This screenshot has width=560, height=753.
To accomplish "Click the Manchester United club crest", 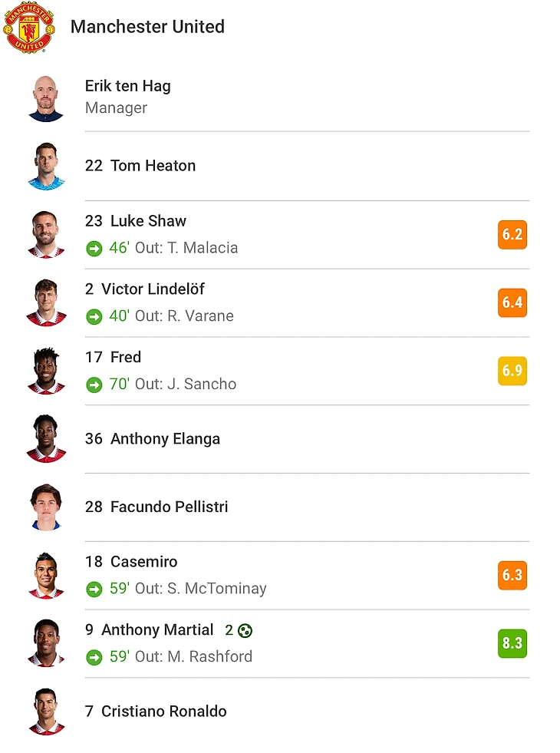I will tap(28, 27).
